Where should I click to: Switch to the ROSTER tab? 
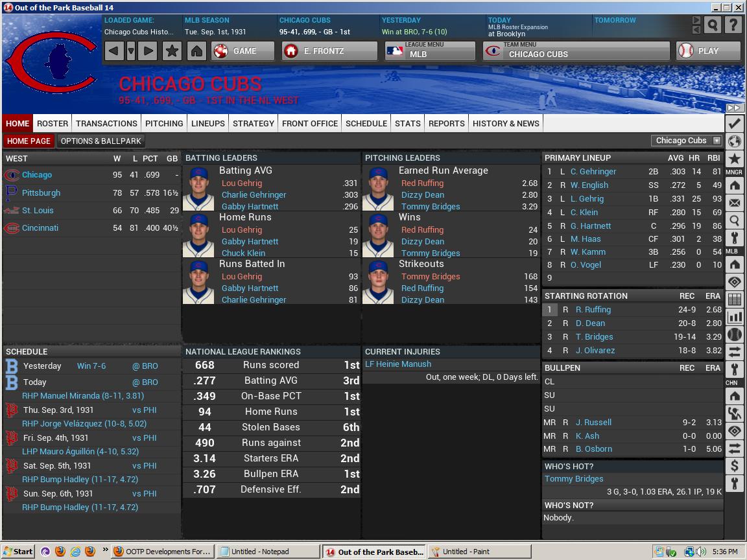pyautogui.click(x=52, y=123)
